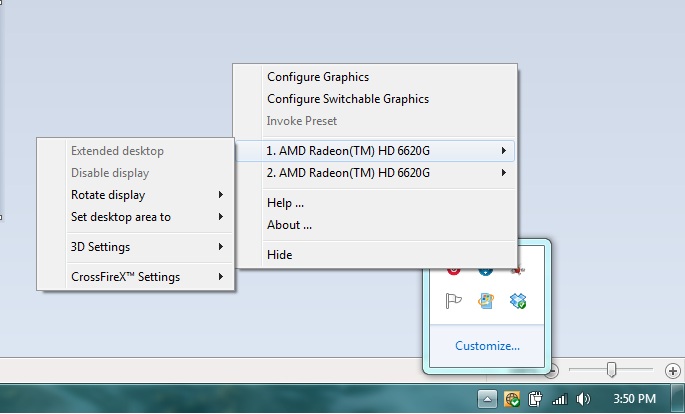This screenshot has width=685, height=414.
Task: Expand the arrow next to Rotate display
Action: click(221, 194)
